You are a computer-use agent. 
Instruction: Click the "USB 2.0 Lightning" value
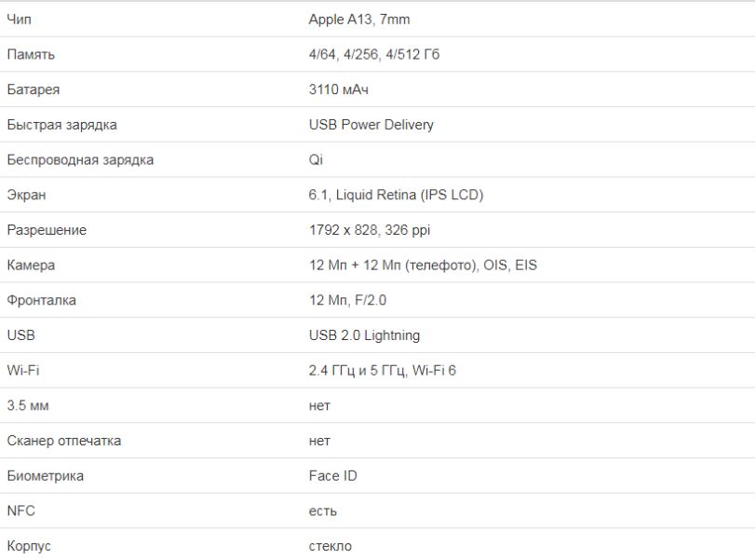(x=364, y=335)
